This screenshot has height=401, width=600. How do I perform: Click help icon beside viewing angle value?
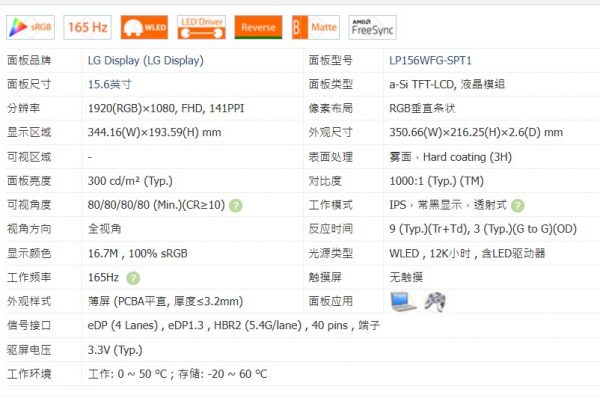pyautogui.click(x=236, y=206)
